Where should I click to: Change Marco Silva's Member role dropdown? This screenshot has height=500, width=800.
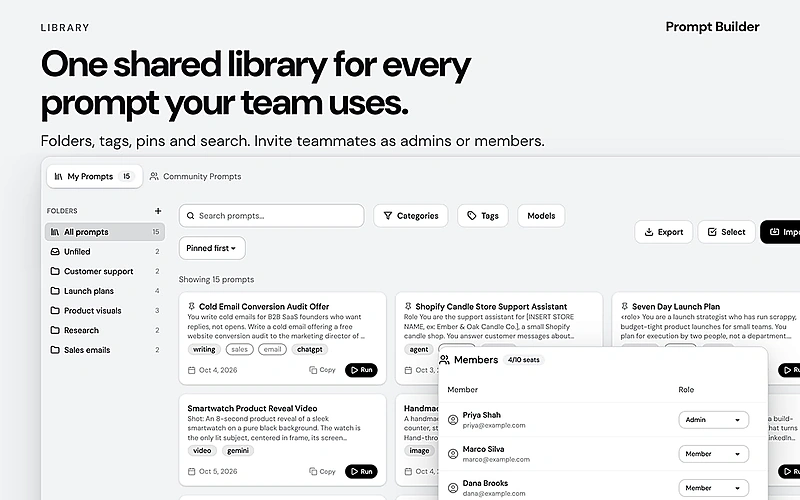tap(713, 454)
